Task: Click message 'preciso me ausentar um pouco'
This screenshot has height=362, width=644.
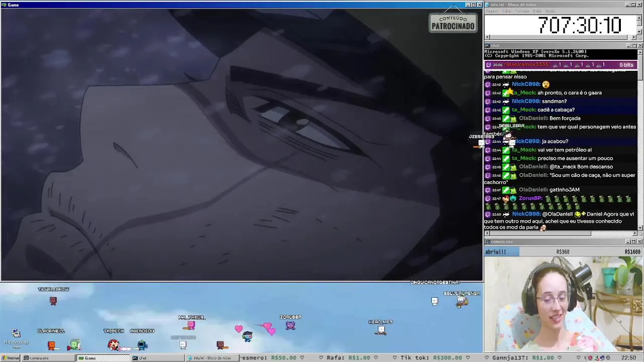Action: [x=575, y=159]
